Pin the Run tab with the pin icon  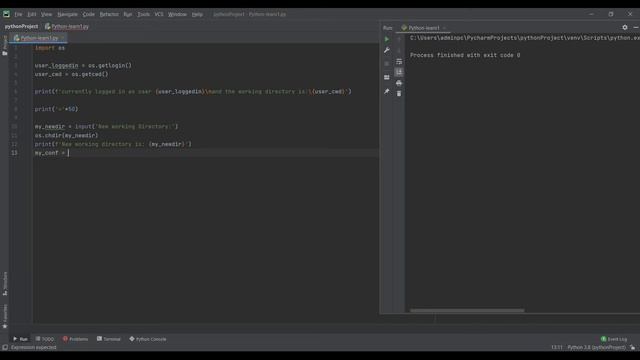tap(387, 91)
